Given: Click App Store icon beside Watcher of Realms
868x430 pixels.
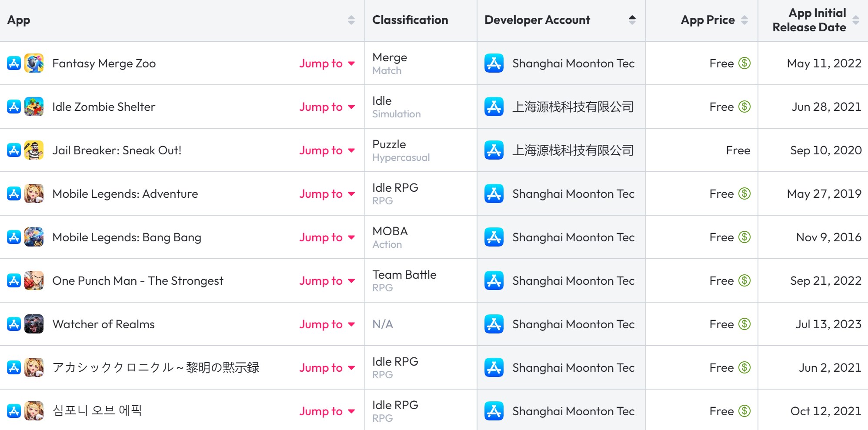Looking at the screenshot, I should click(x=14, y=324).
